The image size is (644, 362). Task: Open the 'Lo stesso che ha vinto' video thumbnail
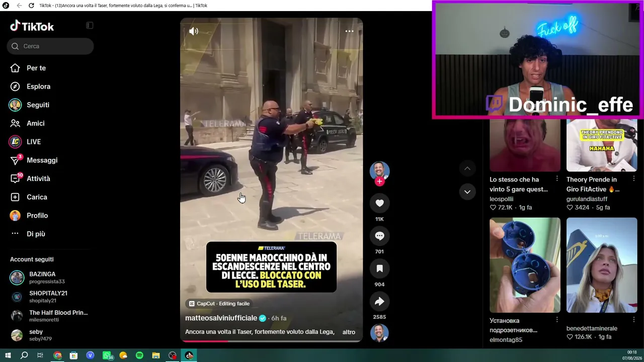pyautogui.click(x=525, y=145)
